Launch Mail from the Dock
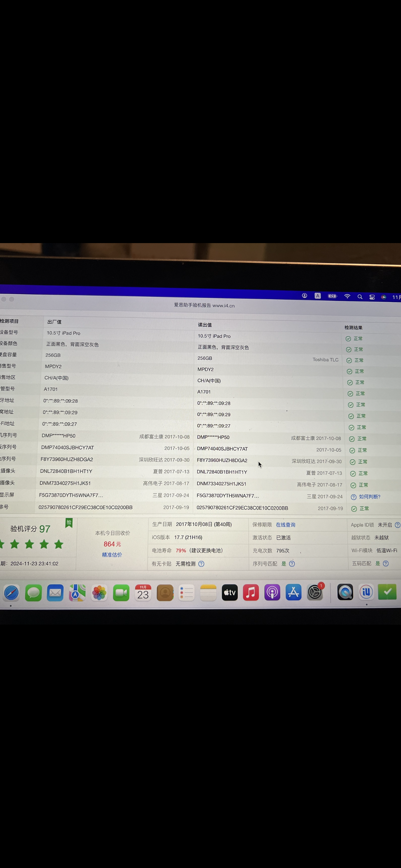Screen dimensions: 401x868 coord(55,593)
